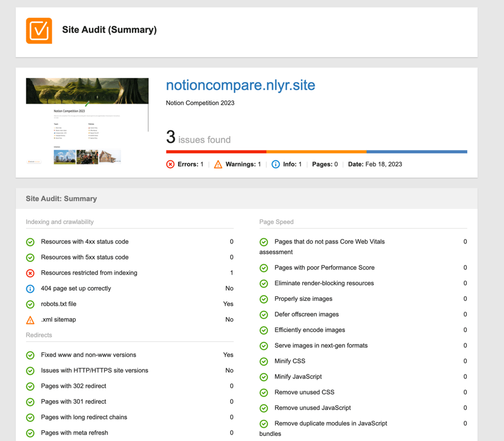Click 'Eliminate render-blocking resources' text
This screenshot has width=504, height=441.
pos(324,283)
